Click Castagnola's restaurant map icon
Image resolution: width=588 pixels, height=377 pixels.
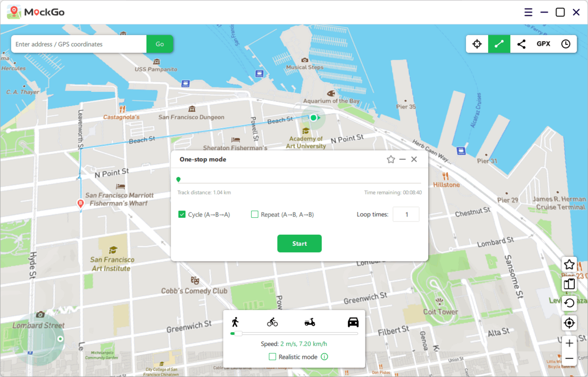tap(122, 108)
